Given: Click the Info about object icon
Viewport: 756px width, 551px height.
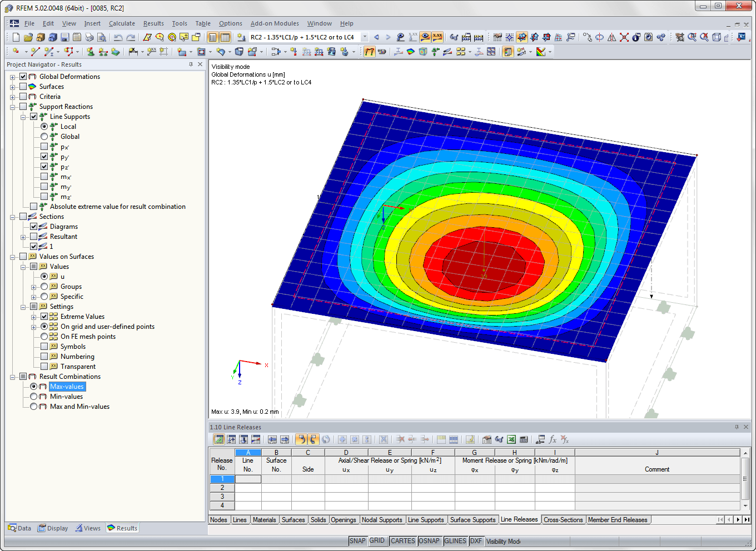Looking at the screenshot, I should [x=636, y=37].
